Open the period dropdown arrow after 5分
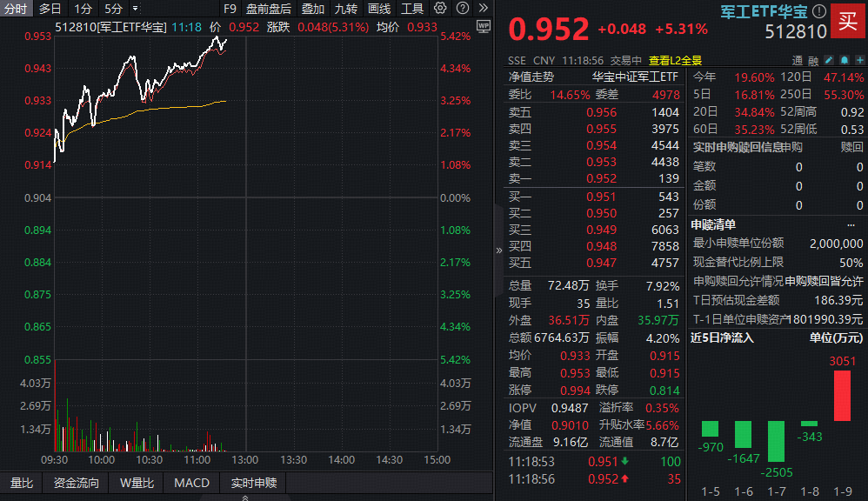Image resolution: width=868 pixels, height=501 pixels. click(136, 9)
